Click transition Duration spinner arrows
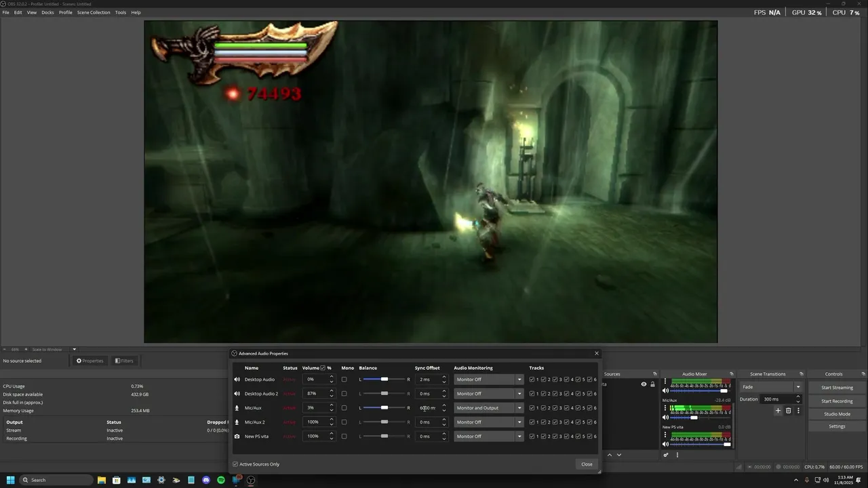 798,399
